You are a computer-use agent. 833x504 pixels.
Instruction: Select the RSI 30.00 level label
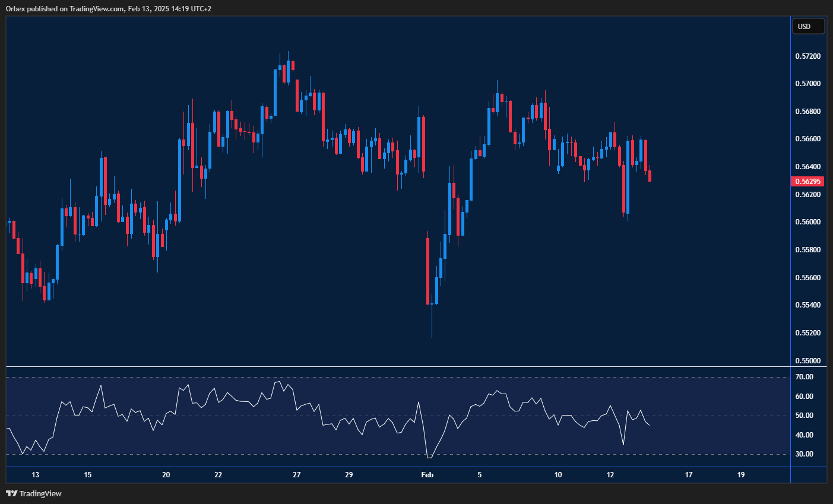(805, 454)
